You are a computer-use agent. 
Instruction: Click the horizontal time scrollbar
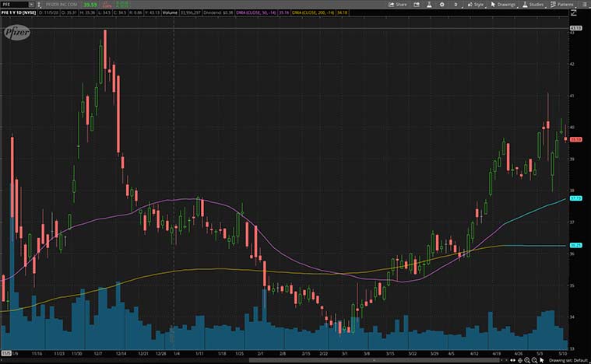coord(257,360)
